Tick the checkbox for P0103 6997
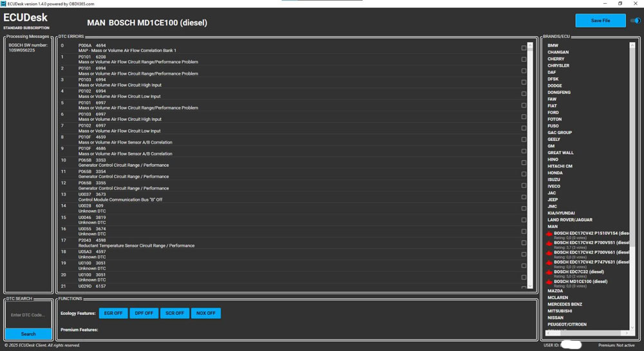 pos(524,117)
